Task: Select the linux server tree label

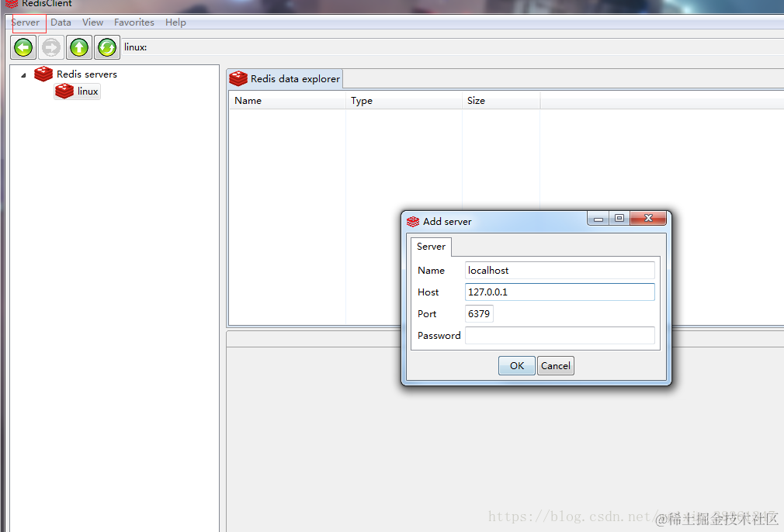Action: coord(88,92)
